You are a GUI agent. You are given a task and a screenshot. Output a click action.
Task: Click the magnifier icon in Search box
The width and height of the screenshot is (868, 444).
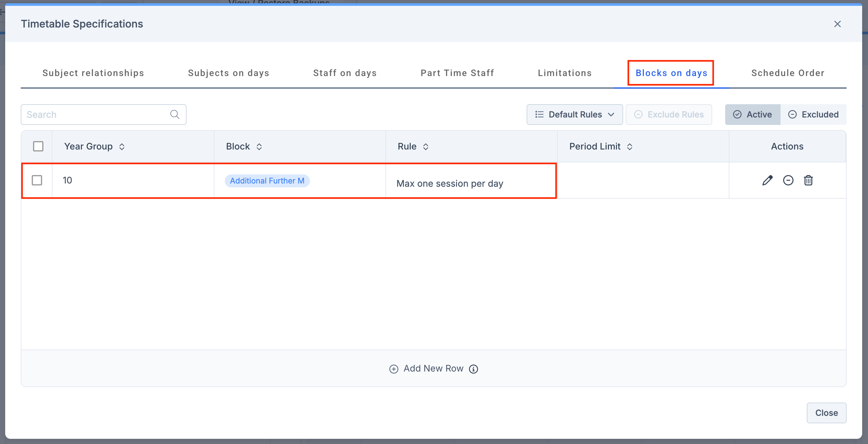175,115
